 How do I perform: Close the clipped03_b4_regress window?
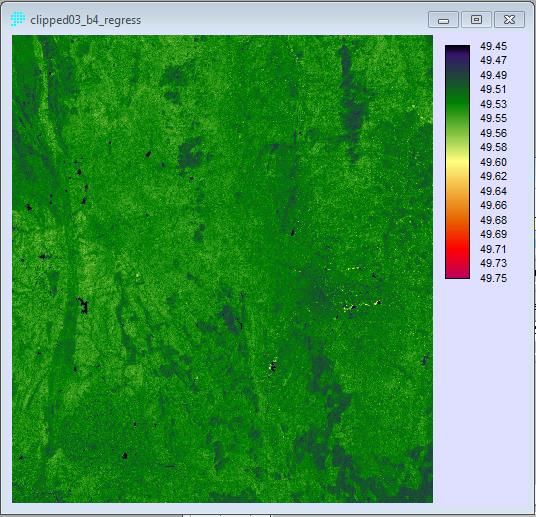509,19
